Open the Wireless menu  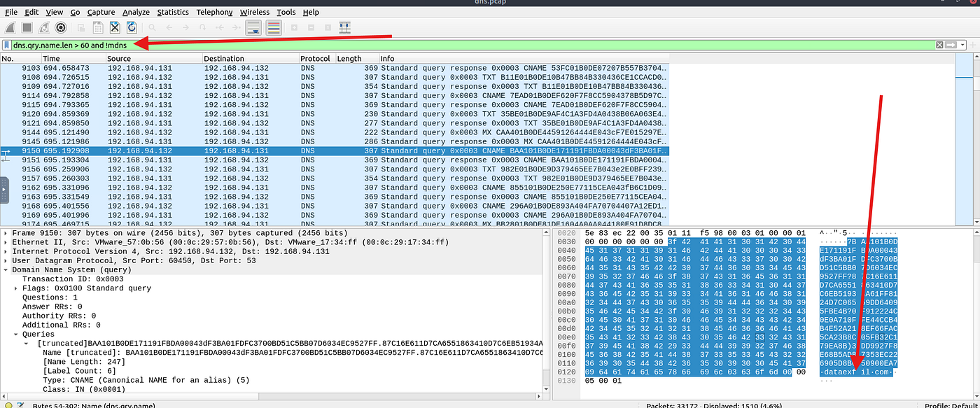point(254,12)
